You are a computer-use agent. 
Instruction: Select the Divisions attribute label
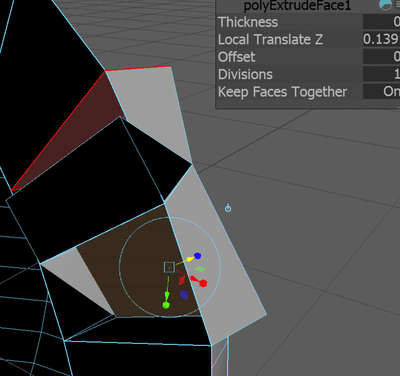pyautogui.click(x=245, y=74)
